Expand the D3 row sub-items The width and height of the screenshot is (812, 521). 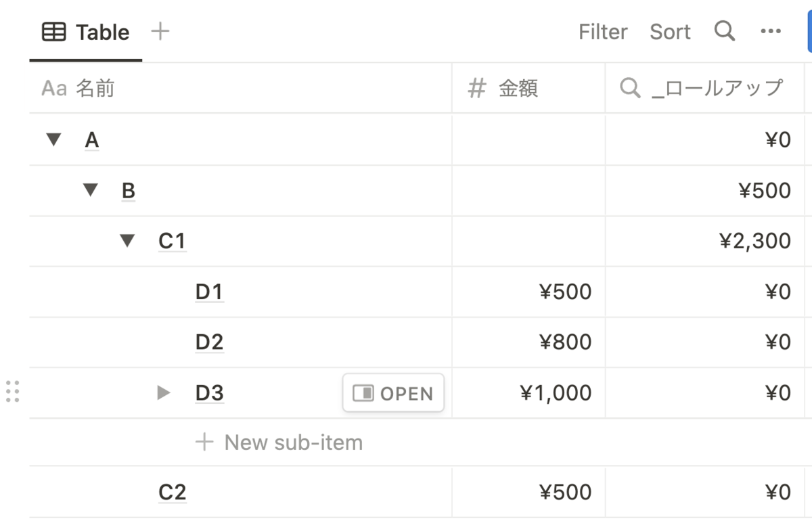(163, 392)
